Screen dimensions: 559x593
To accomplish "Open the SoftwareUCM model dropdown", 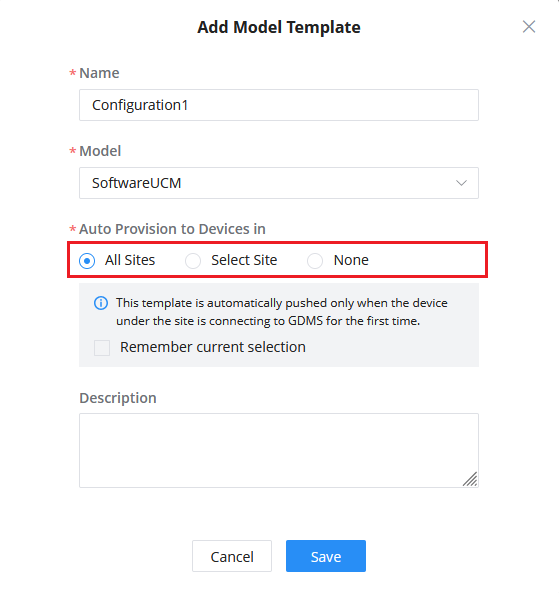I will click(x=279, y=183).
